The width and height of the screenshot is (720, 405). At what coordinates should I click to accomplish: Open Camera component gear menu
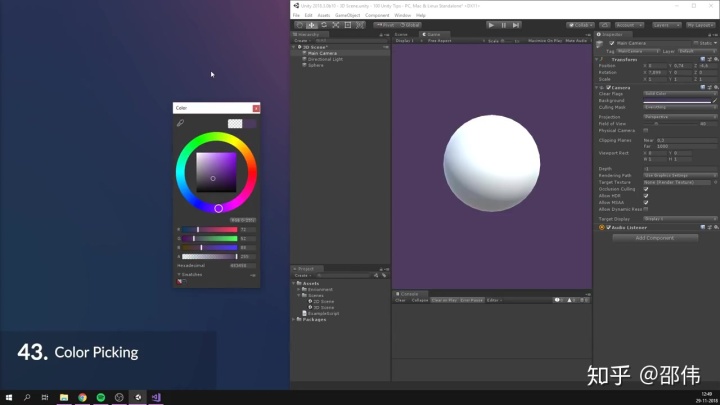pos(716,87)
